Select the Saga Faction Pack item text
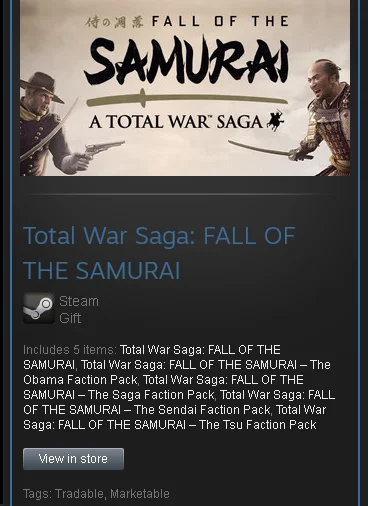This screenshot has width=368, height=506. (151, 395)
